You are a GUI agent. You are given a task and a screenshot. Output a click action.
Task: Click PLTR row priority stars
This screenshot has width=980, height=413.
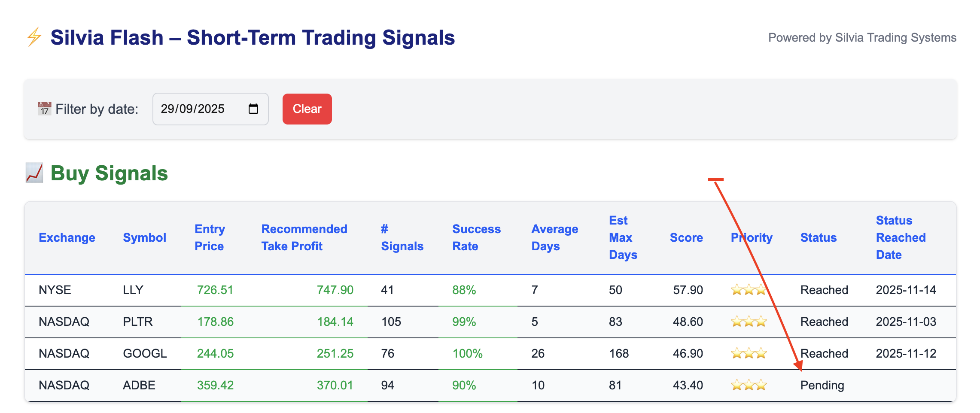[x=749, y=322]
